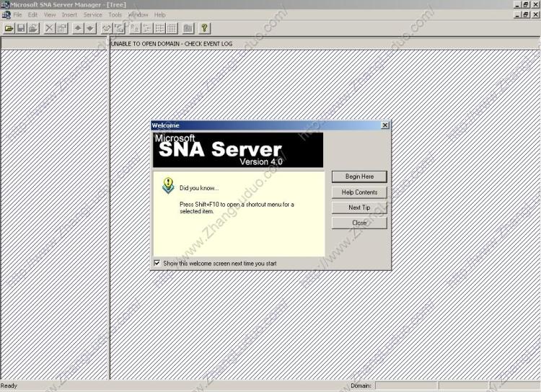The height and width of the screenshot is (392, 541).
Task: Click the down arrow toolbar icon
Action: pyautogui.click(x=90, y=28)
